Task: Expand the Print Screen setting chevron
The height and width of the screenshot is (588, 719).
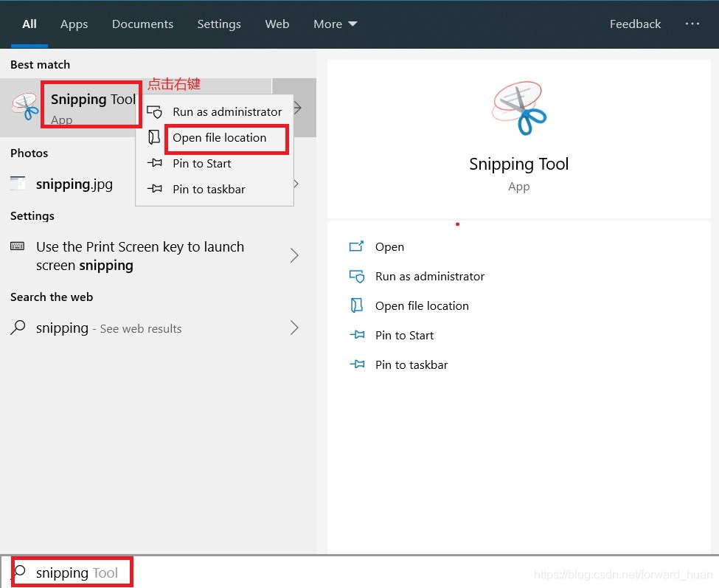Action: coord(294,255)
